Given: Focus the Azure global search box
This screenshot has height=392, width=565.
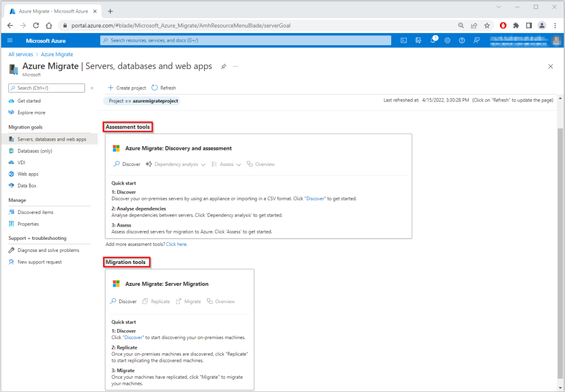Looking at the screenshot, I should pos(246,40).
